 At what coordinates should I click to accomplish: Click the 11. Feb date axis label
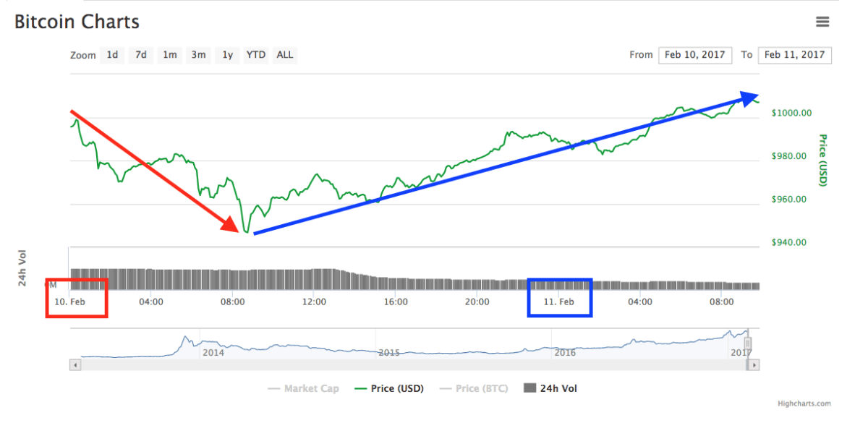tap(558, 302)
